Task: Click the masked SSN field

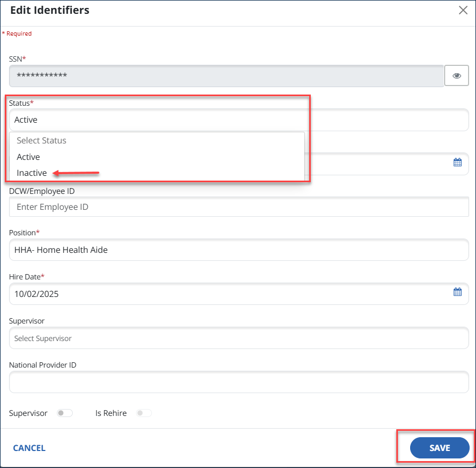Action: tap(226, 76)
